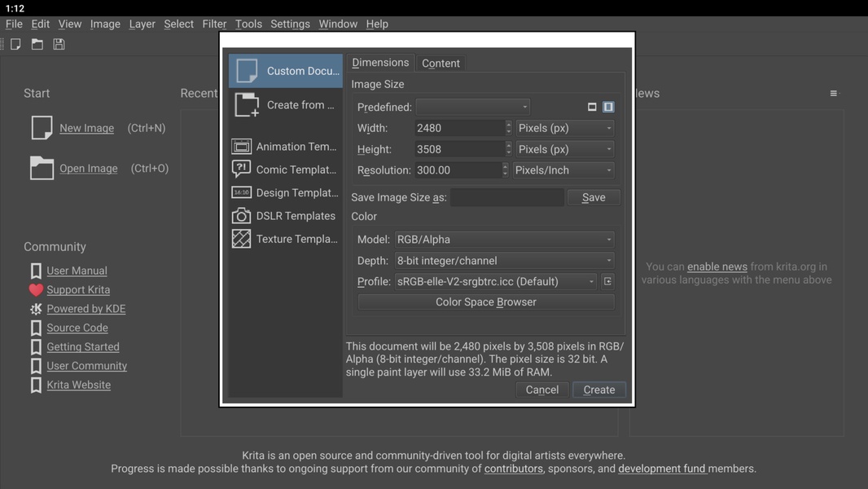Toggle portrait orientation button
The height and width of the screenshot is (489, 868).
pos(608,107)
